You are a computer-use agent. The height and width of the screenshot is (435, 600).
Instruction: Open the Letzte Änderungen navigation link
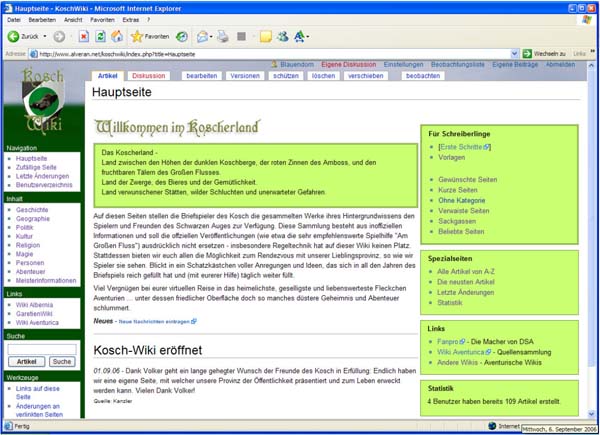coord(42,176)
